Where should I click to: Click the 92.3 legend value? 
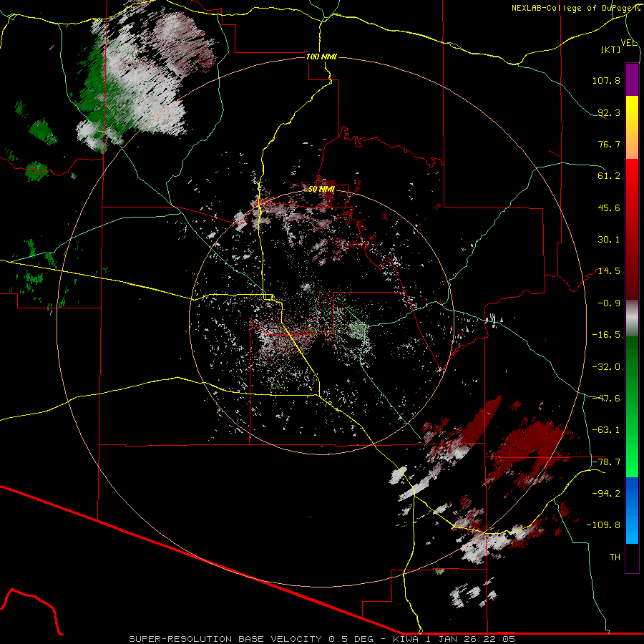click(x=609, y=112)
